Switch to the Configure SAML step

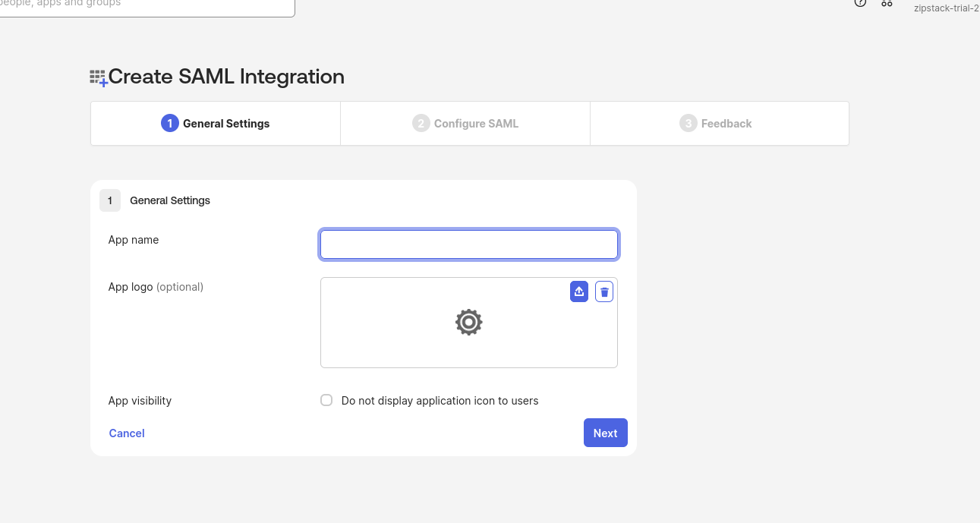click(x=465, y=123)
